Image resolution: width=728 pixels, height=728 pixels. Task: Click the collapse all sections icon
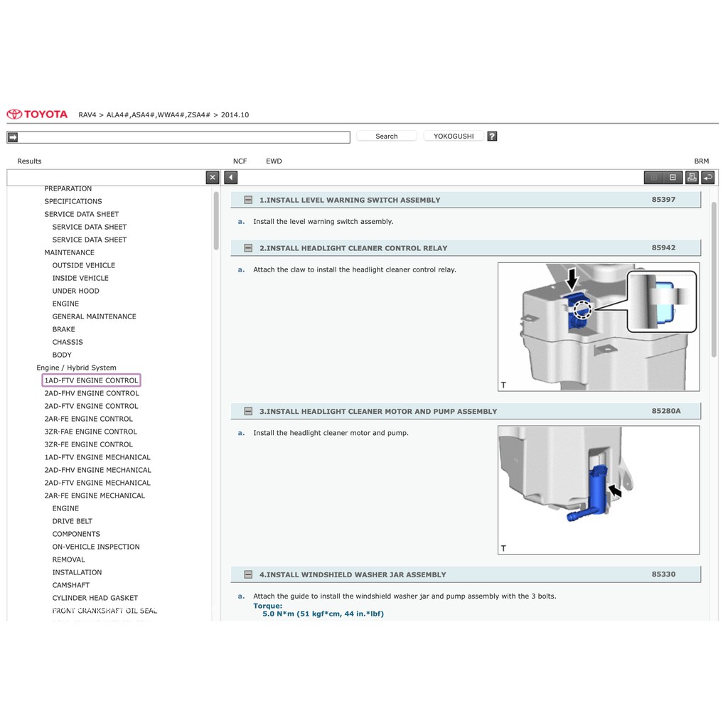pyautogui.click(x=672, y=178)
